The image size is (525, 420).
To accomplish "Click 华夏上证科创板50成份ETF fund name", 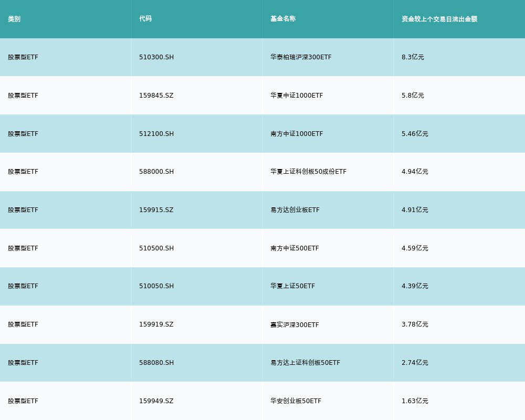I will click(308, 172).
